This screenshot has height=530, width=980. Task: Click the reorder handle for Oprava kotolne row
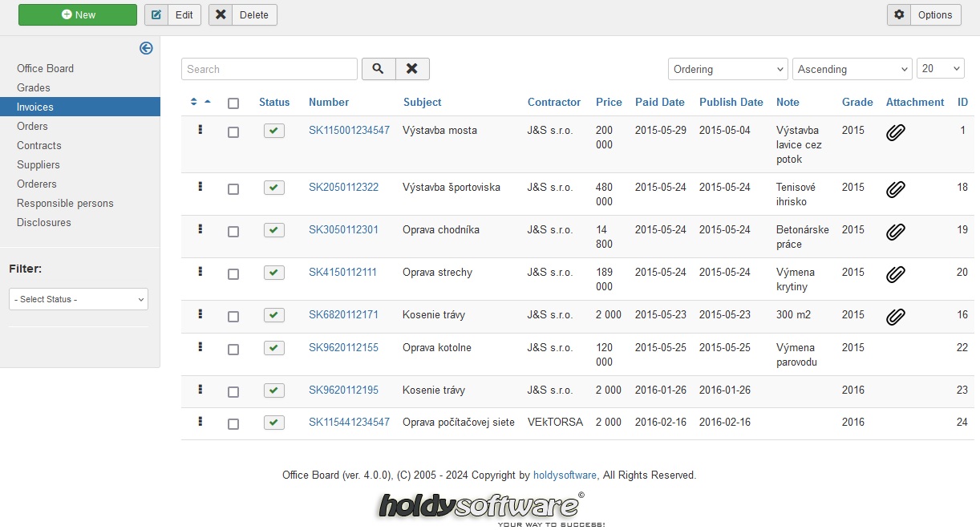point(200,346)
